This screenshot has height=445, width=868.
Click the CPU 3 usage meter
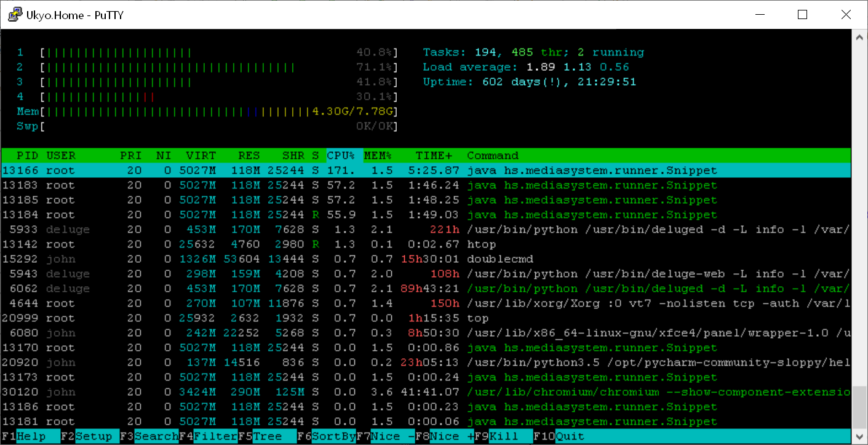point(207,82)
